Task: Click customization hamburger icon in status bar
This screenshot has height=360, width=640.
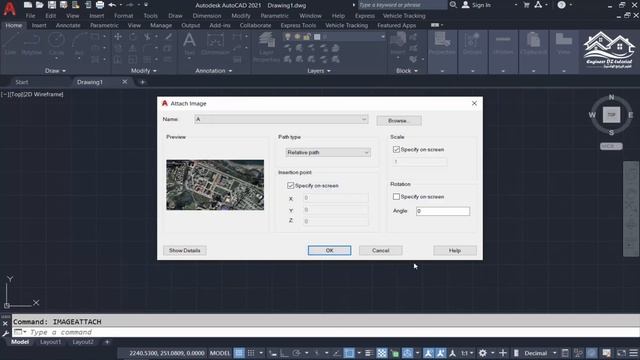Action: click(x=633, y=353)
